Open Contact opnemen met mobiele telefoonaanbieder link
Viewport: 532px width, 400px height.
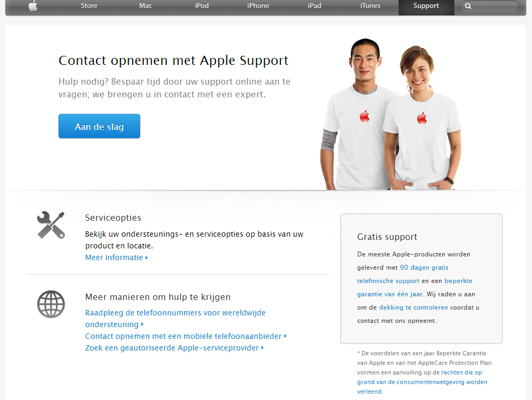186,336
